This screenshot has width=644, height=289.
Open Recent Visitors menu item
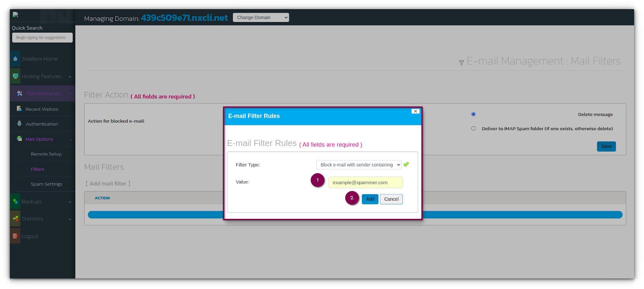click(42, 109)
